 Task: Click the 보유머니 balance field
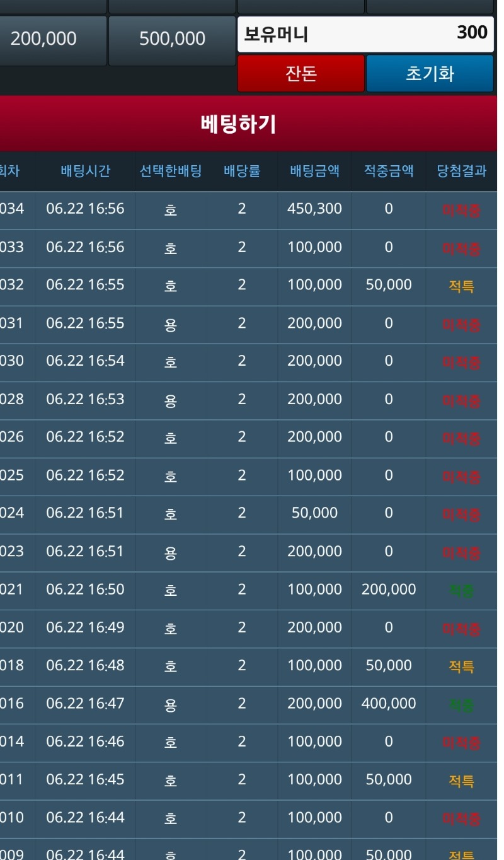365,34
